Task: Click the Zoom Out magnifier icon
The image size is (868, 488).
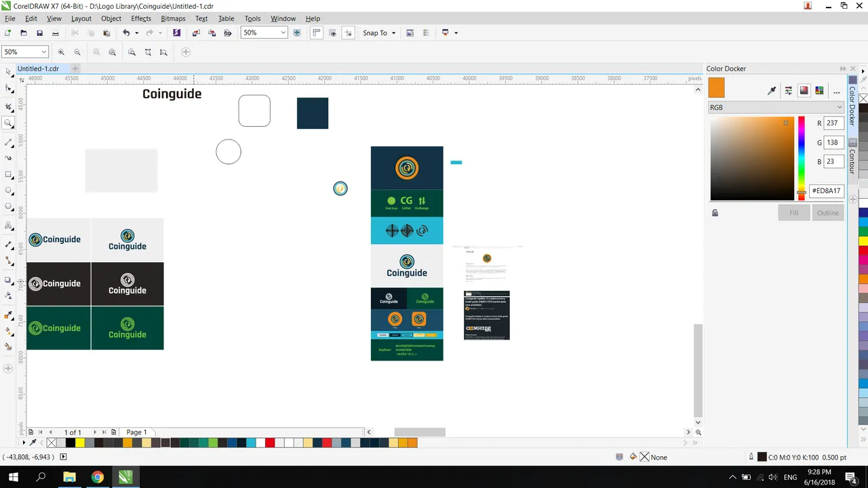Action: pyautogui.click(x=77, y=52)
